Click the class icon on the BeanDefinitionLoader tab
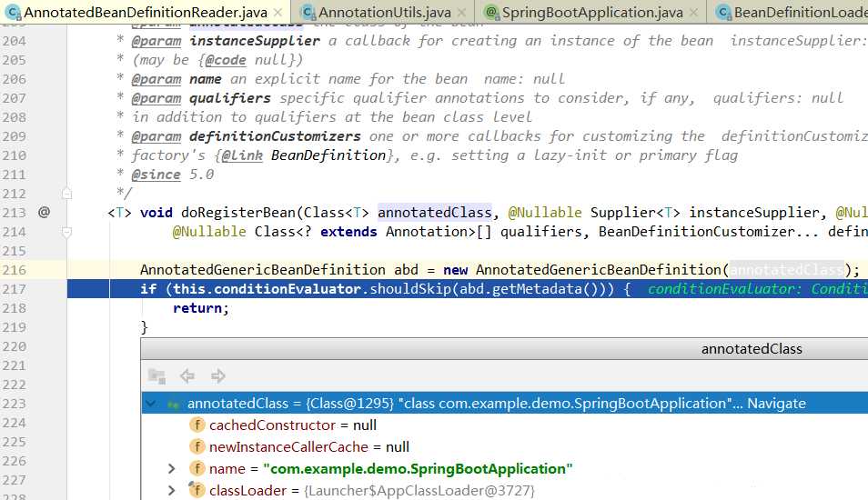Screen dimensions: 868x500 [723, 12]
